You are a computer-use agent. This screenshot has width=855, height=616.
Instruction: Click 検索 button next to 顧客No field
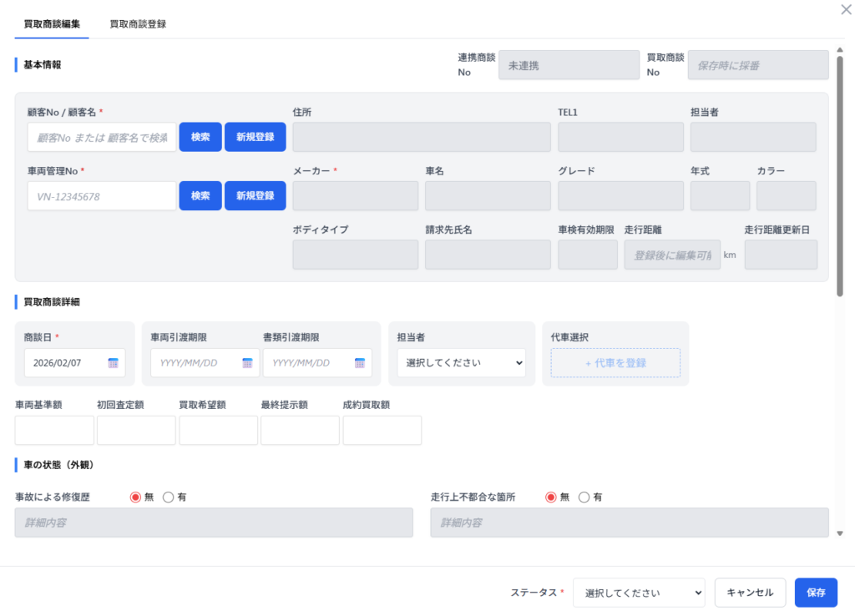click(200, 137)
